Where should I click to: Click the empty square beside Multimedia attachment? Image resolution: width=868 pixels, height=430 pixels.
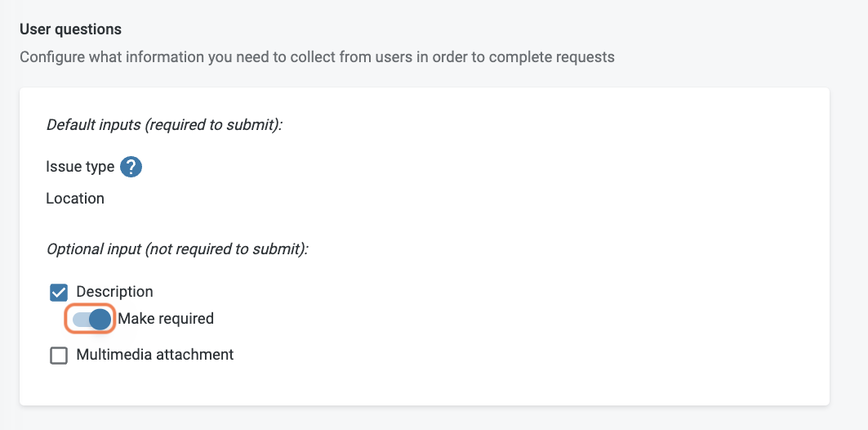pos(59,355)
